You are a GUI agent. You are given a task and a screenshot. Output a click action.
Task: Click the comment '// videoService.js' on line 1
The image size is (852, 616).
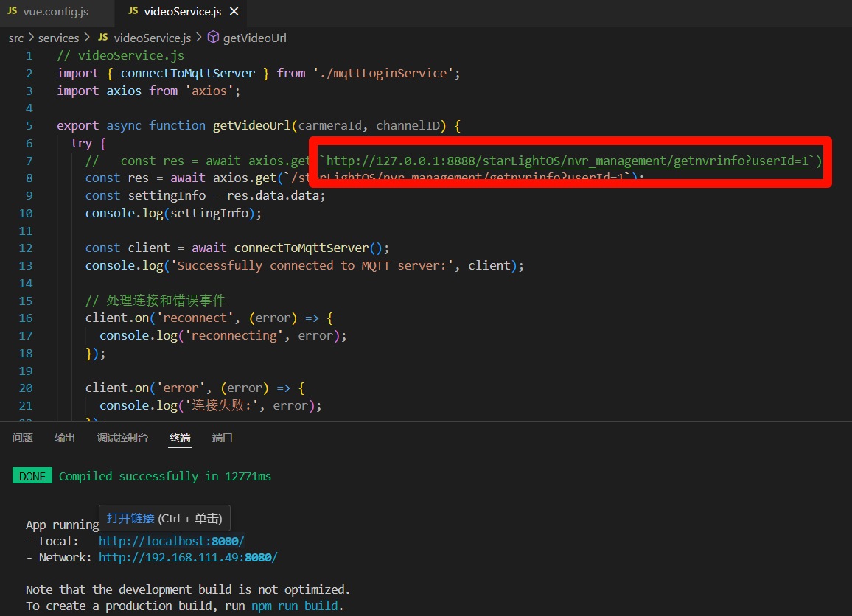[121, 56]
